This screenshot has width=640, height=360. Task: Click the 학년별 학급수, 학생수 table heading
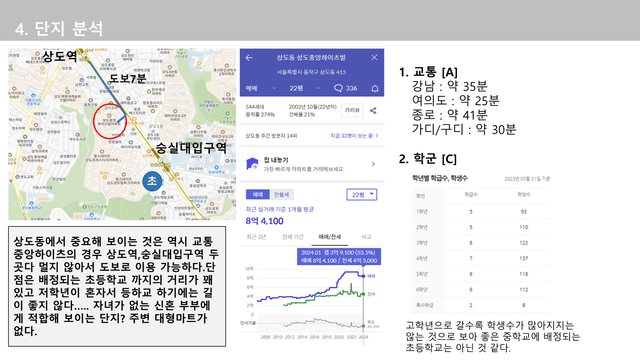(440, 178)
